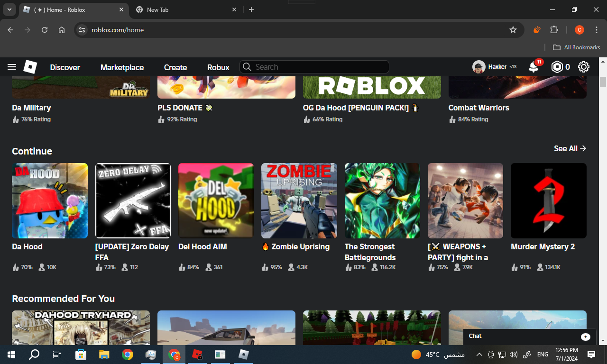Open the Create menu item

point(175,67)
